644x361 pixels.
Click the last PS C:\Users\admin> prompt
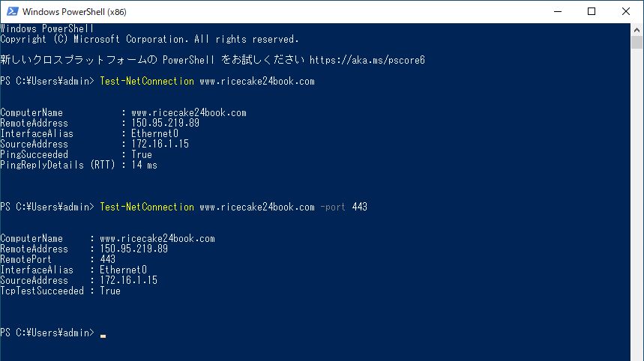point(47,333)
